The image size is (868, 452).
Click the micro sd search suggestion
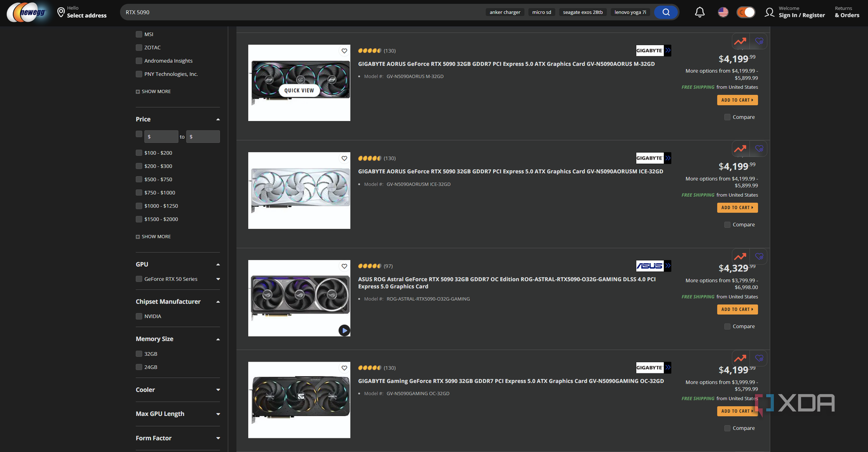click(541, 12)
